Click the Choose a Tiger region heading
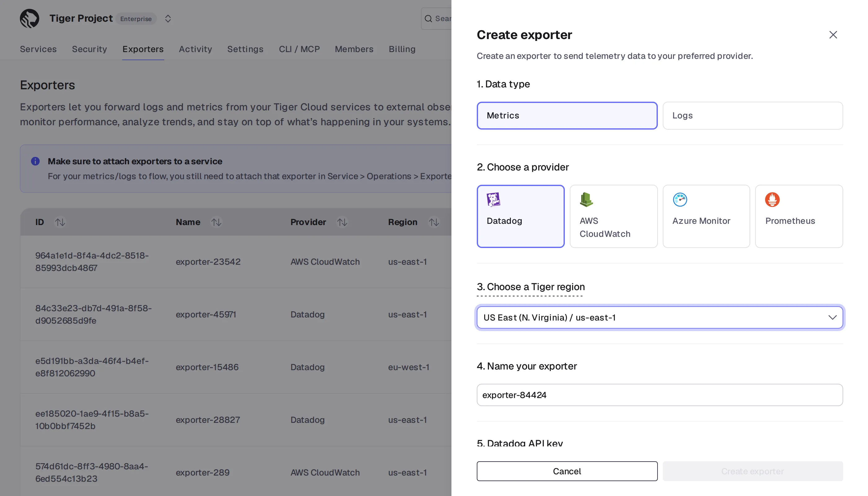 click(530, 286)
